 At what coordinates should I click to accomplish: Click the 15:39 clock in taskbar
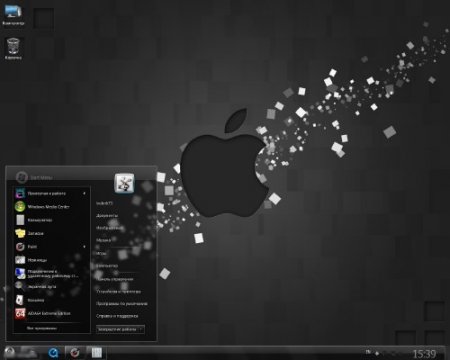424,353
